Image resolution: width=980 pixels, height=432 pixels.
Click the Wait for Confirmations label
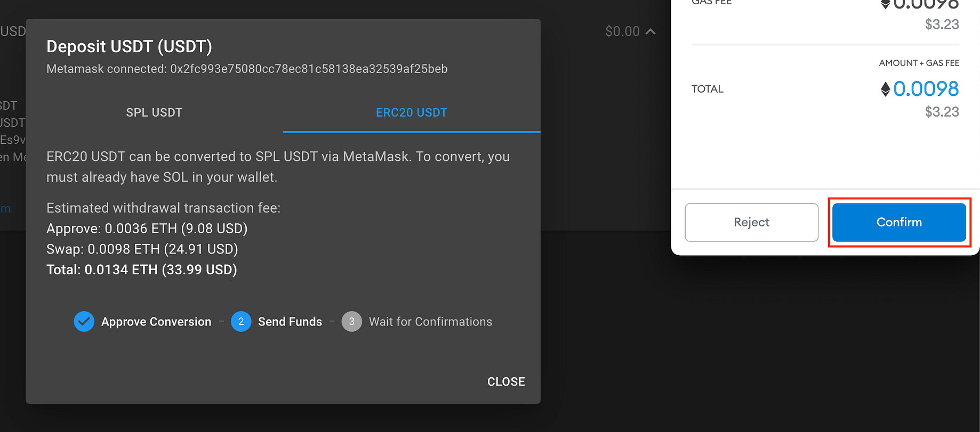pyautogui.click(x=430, y=322)
